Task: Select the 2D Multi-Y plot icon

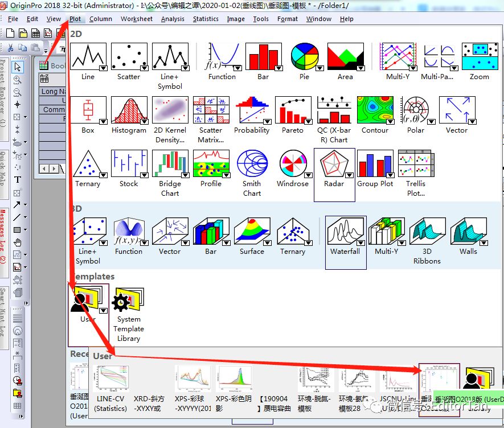Action: pyautogui.click(x=398, y=56)
